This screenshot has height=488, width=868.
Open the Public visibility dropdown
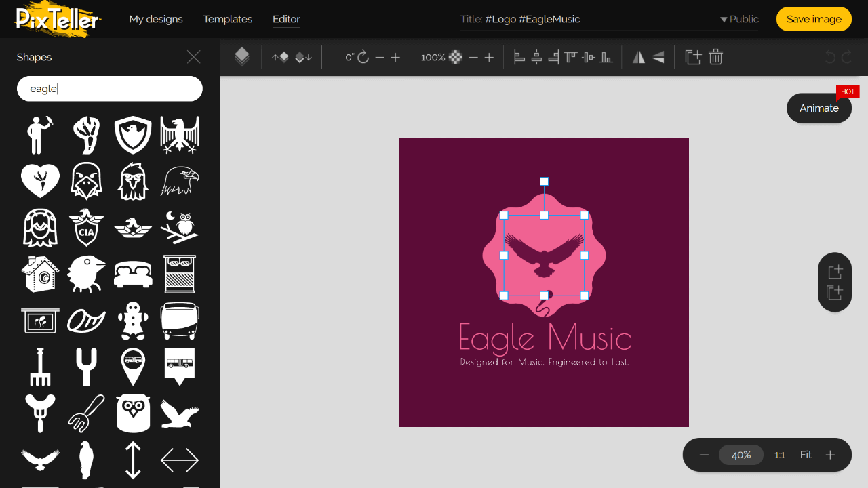738,19
